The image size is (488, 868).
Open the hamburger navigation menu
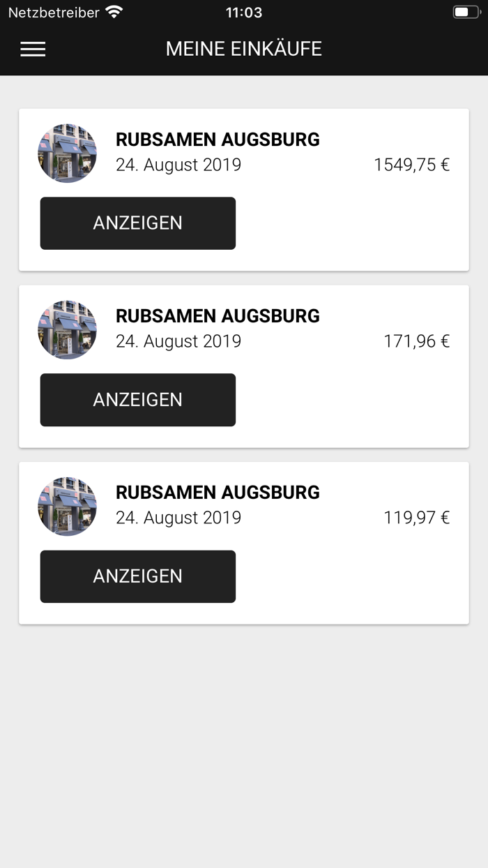tap(33, 49)
